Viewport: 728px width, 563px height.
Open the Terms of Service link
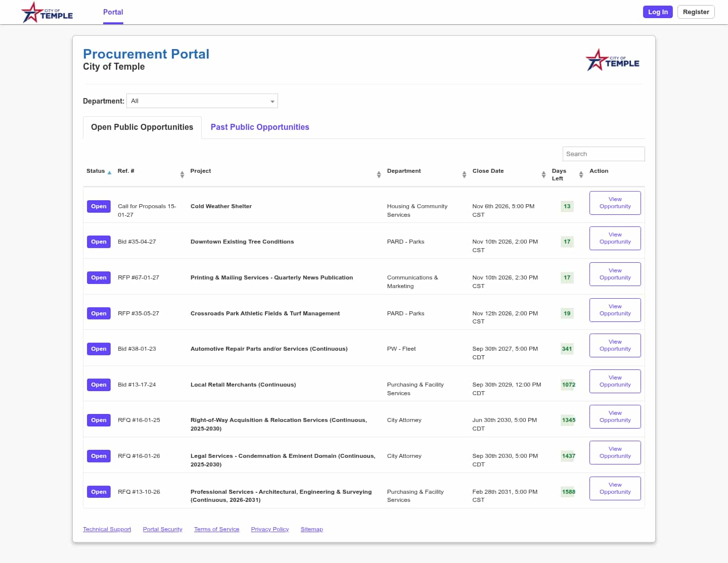(216, 529)
